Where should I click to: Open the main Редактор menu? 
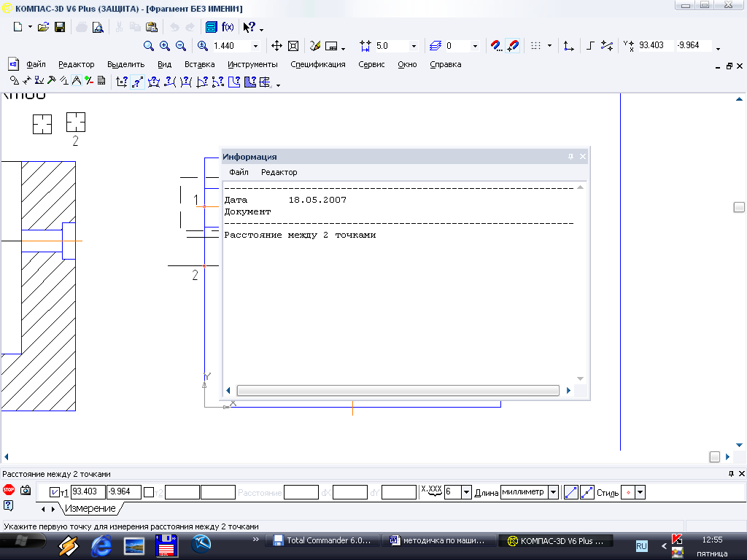76,64
